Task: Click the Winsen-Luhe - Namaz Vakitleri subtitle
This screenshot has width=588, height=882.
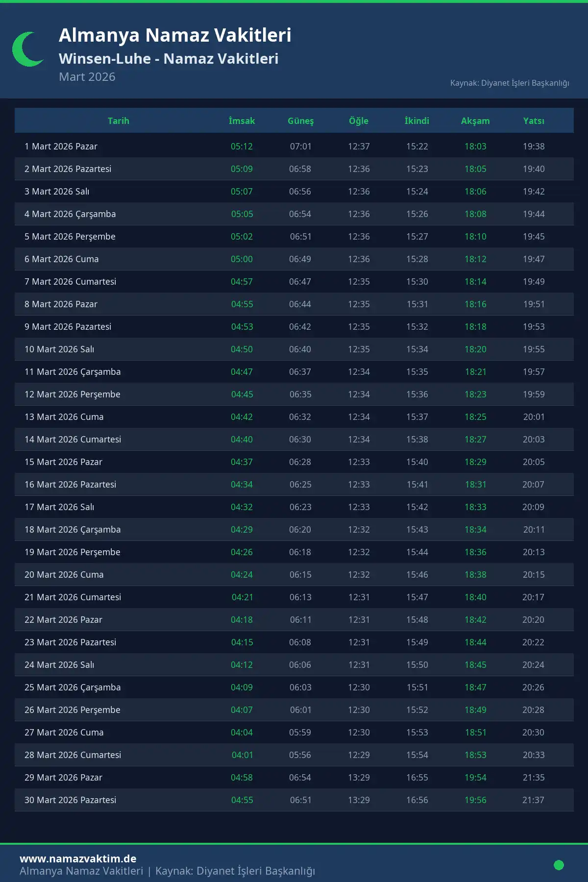Action: pyautogui.click(x=169, y=59)
